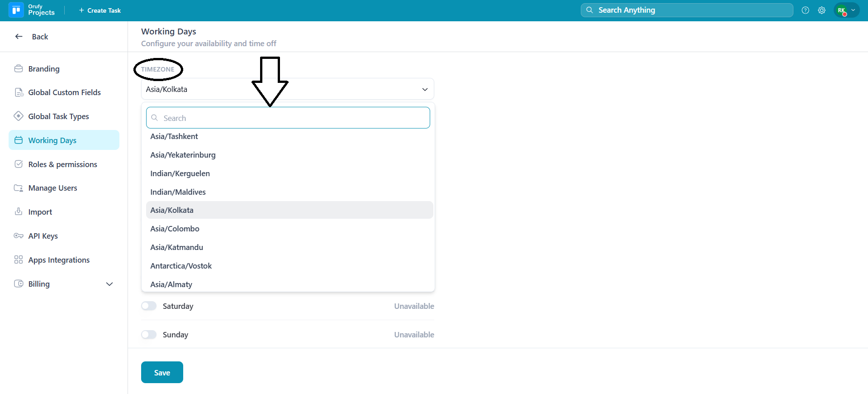Choose Indian/Maldives timezone option
This screenshot has height=394, width=868.
tap(178, 192)
